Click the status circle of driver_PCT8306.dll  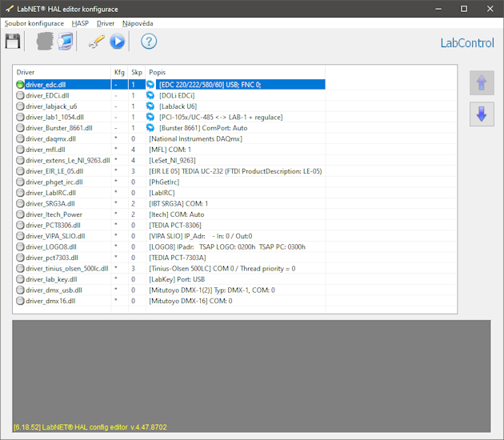20,226
